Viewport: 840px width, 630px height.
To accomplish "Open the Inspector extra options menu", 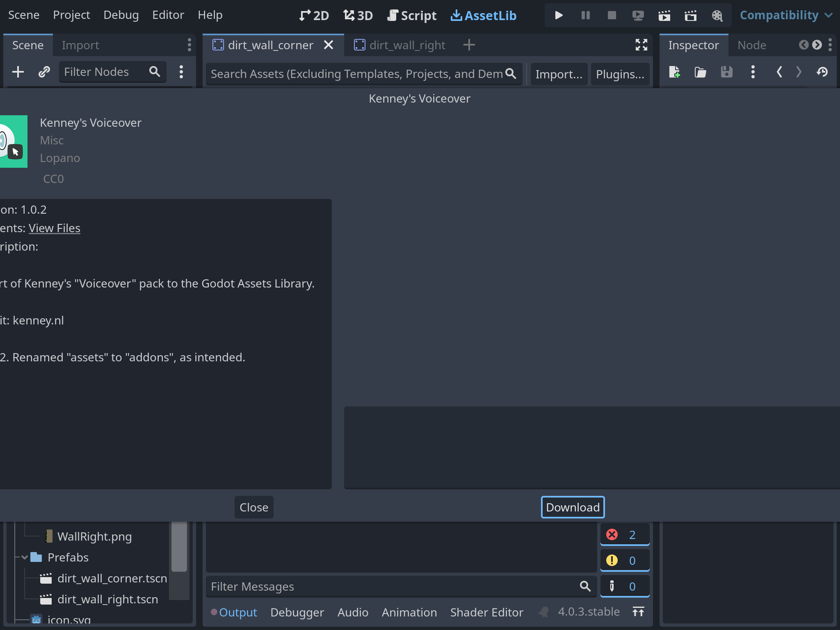I will [753, 72].
